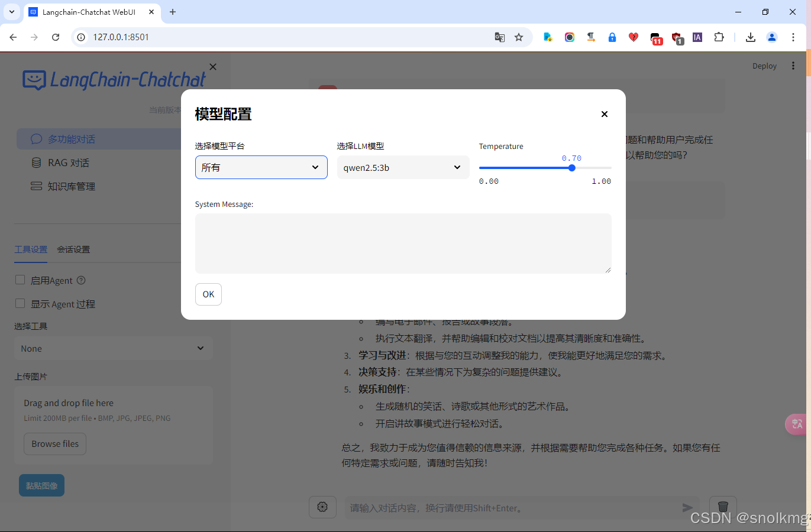Click the Temperature slider handle at 0.70
Screen dimensions: 811x532
pyautogui.click(x=571, y=168)
